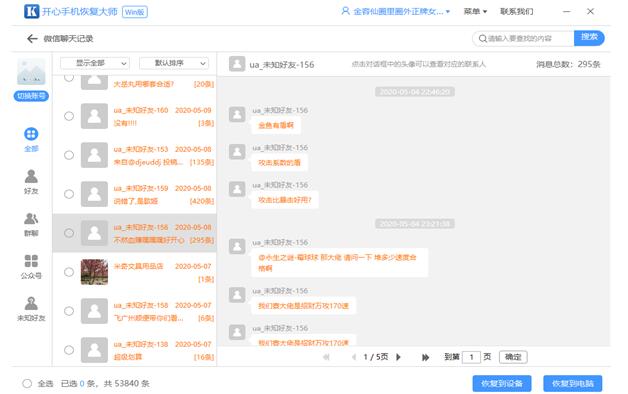This screenshot has width=628, height=394.
Task: Go to previous message page
Action: 354,357
